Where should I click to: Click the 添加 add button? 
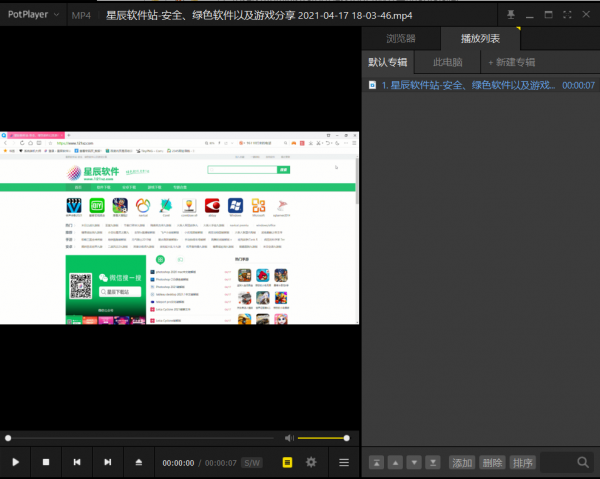point(462,463)
